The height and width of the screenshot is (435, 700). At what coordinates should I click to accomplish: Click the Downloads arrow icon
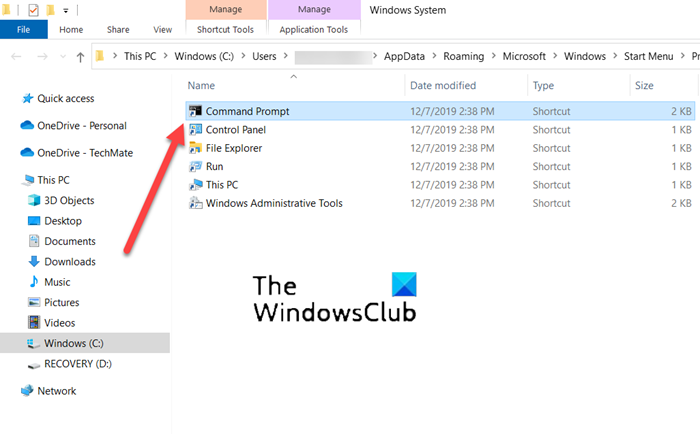coord(34,262)
